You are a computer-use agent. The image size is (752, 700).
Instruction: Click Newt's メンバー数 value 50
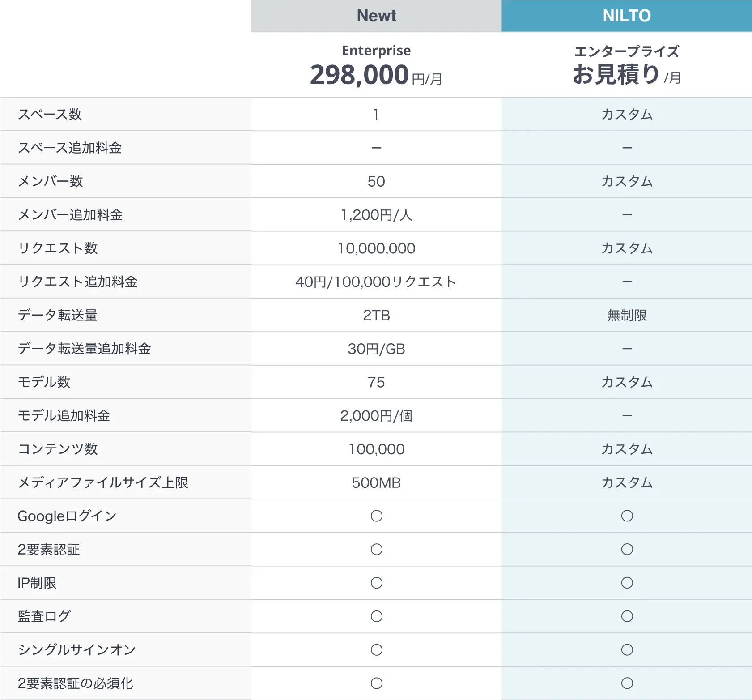(x=376, y=181)
